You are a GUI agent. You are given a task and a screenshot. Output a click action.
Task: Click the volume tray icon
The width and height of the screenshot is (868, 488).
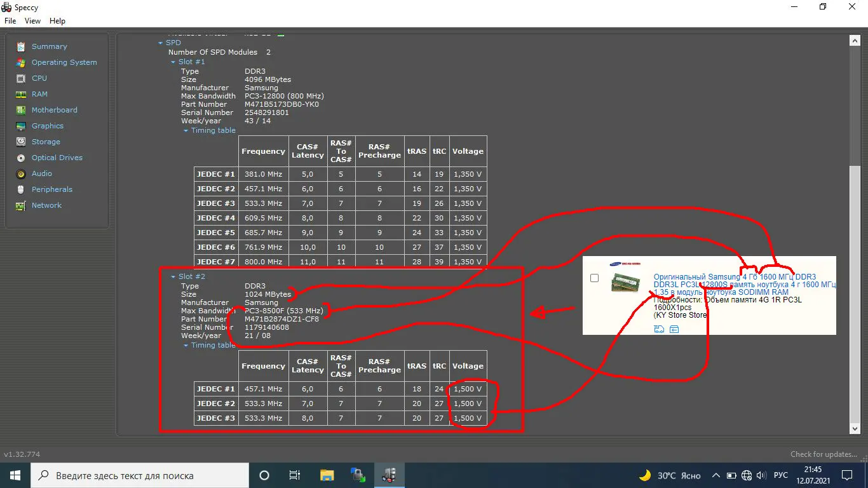coord(761,475)
